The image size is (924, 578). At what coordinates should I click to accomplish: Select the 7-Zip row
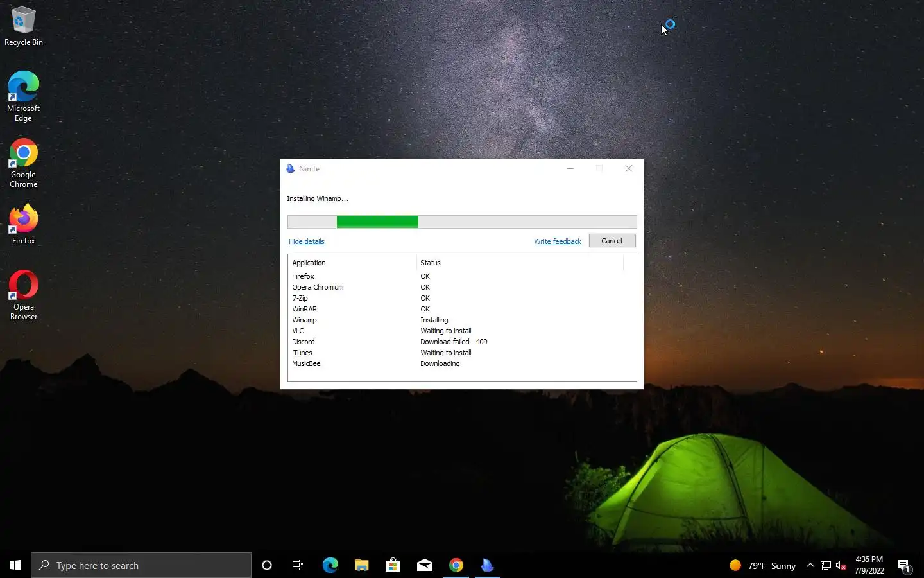click(x=462, y=298)
